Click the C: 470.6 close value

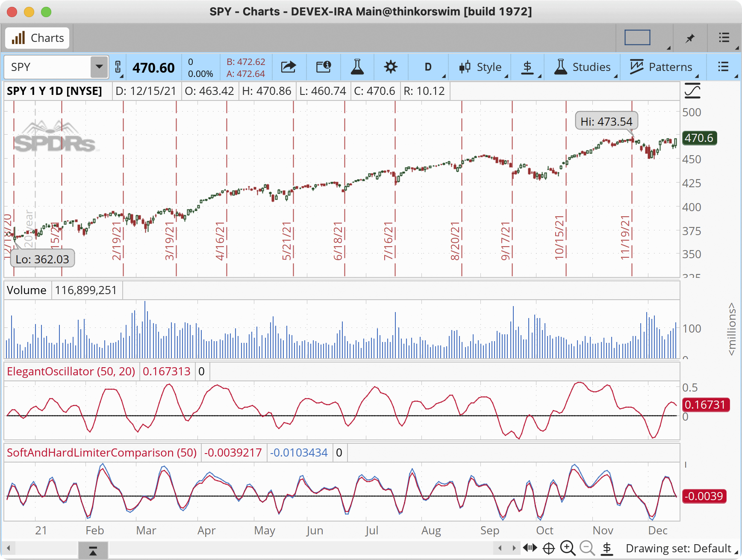click(374, 91)
